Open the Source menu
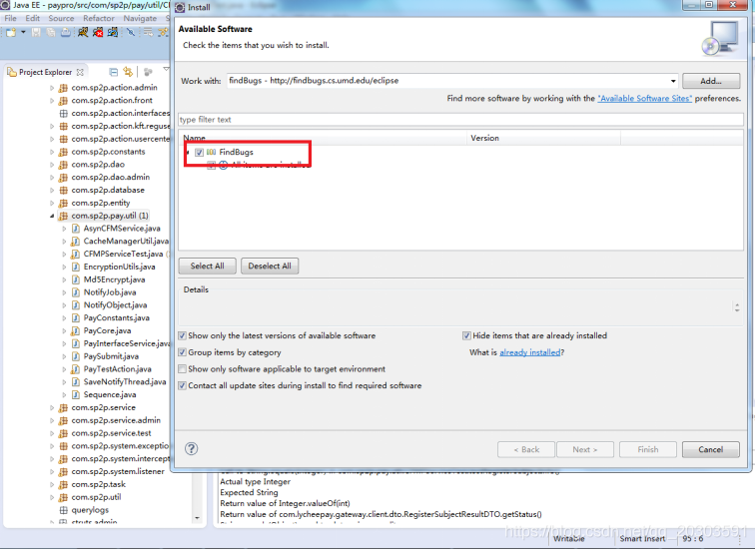Viewport: 756px width, 550px height. click(x=61, y=18)
